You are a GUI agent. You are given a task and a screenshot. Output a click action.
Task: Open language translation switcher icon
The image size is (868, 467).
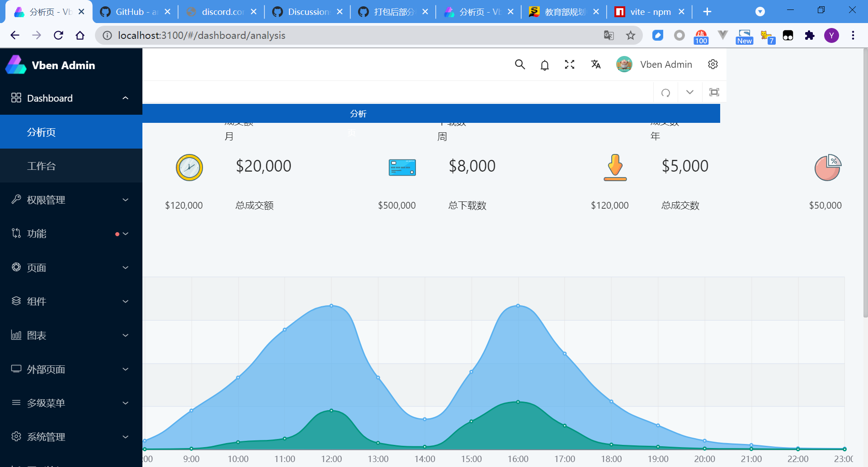(x=596, y=65)
